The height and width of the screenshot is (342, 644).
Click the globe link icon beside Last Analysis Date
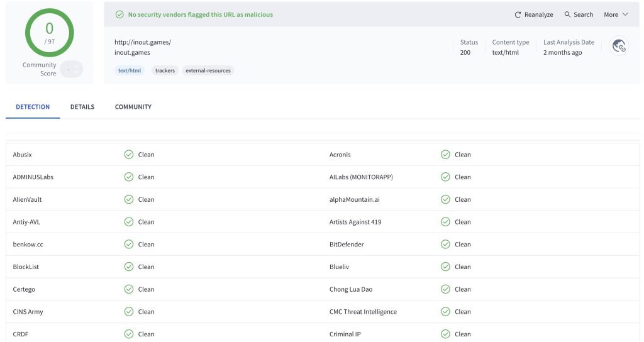[619, 46]
